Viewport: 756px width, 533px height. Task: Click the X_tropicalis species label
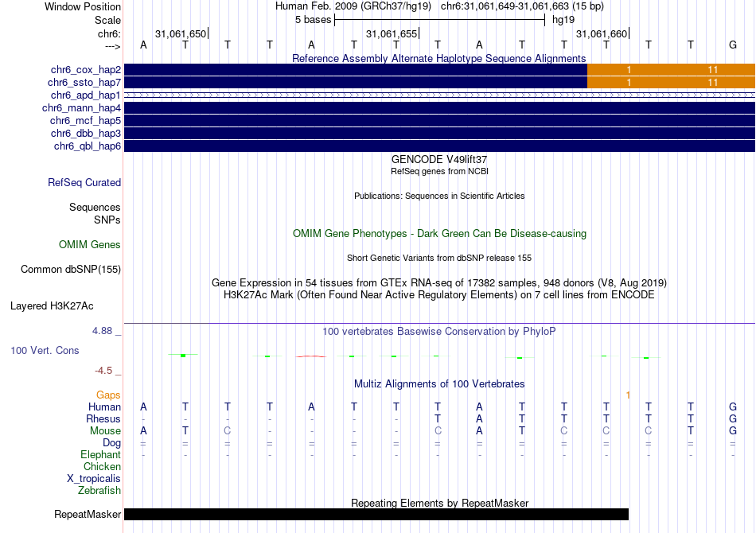click(x=94, y=479)
